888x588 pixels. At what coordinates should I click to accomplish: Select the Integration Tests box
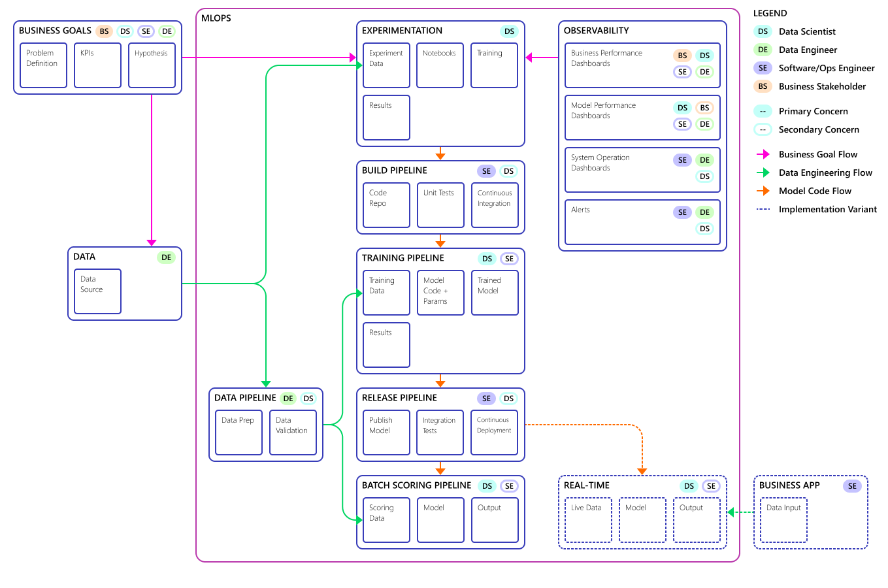440,433
